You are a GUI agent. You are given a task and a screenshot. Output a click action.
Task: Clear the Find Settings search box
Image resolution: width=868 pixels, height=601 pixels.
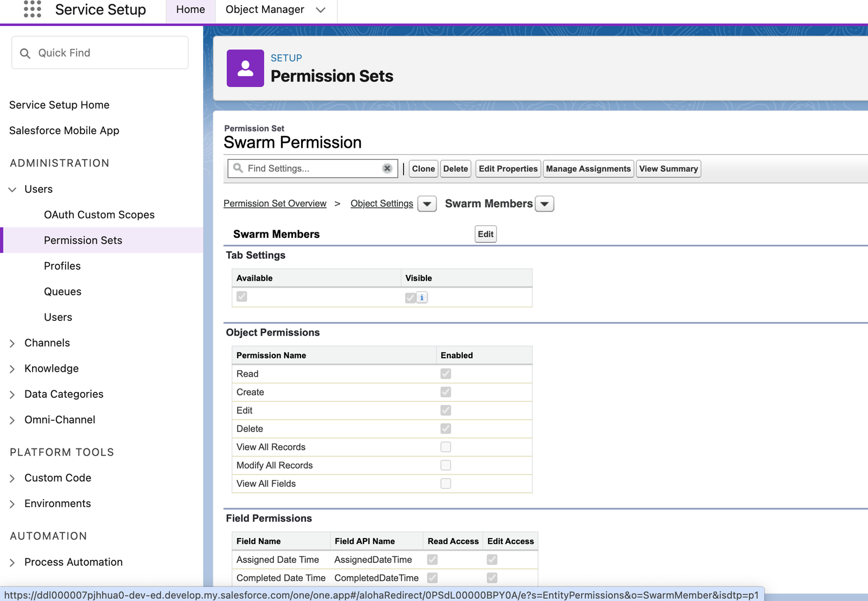tap(387, 168)
